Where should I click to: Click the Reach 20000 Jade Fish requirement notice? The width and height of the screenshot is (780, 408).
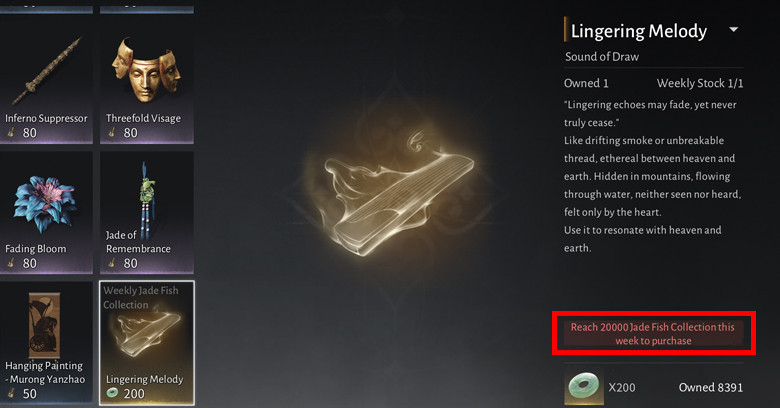(x=653, y=334)
